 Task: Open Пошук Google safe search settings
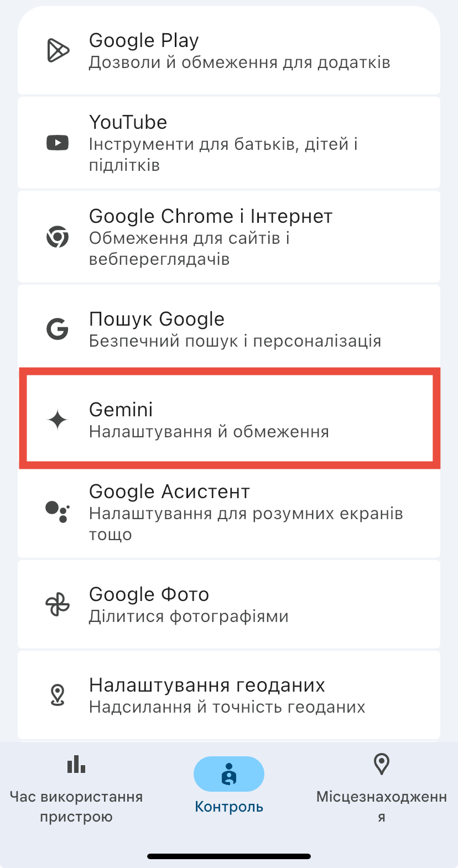[x=229, y=329]
